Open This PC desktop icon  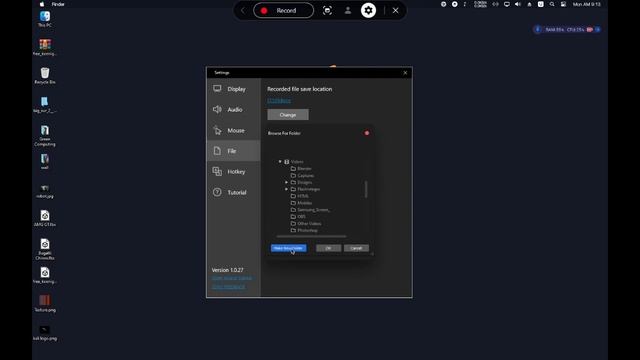[45, 19]
